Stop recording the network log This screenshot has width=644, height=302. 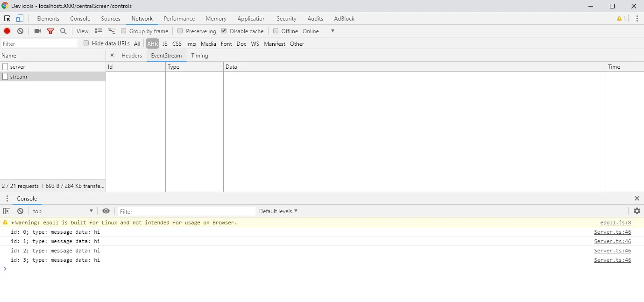7,31
